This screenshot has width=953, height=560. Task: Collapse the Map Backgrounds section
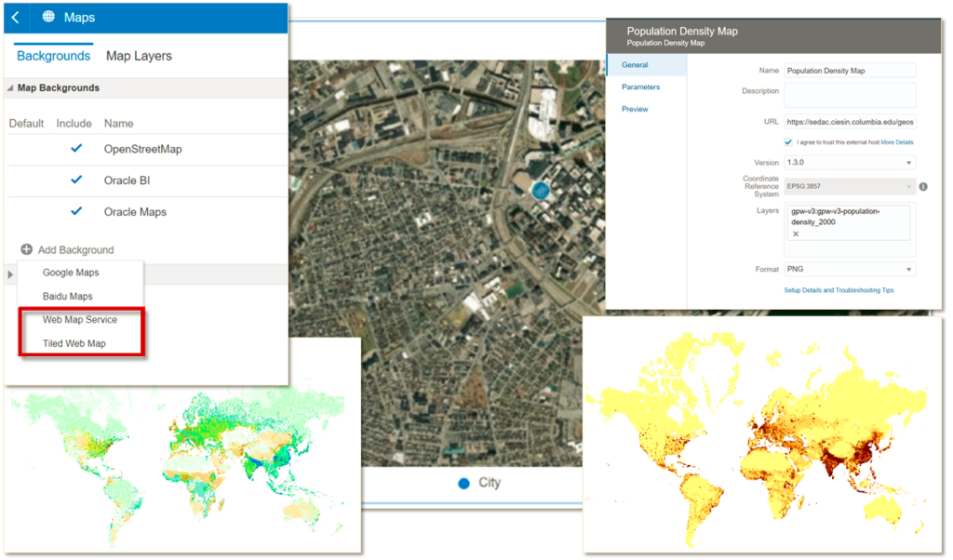[x=10, y=88]
